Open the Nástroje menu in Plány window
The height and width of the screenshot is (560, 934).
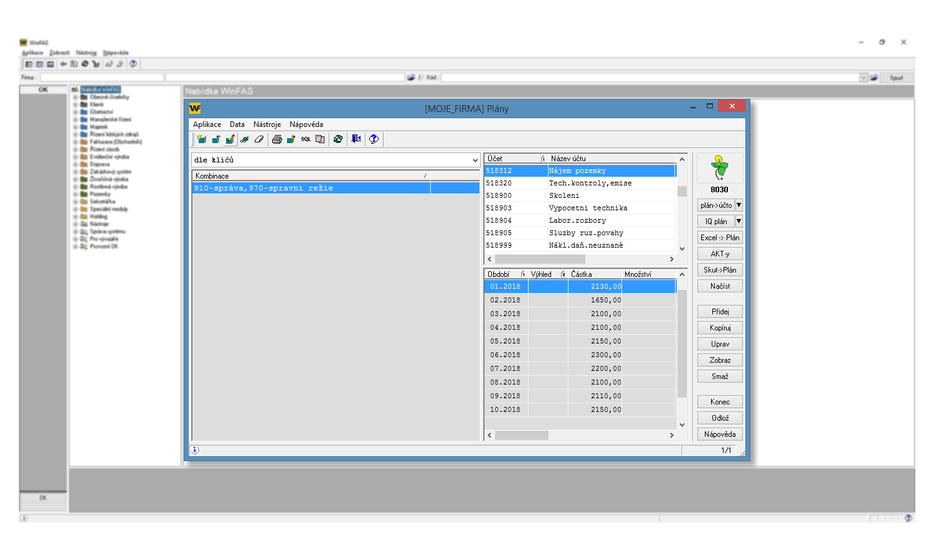coord(267,124)
